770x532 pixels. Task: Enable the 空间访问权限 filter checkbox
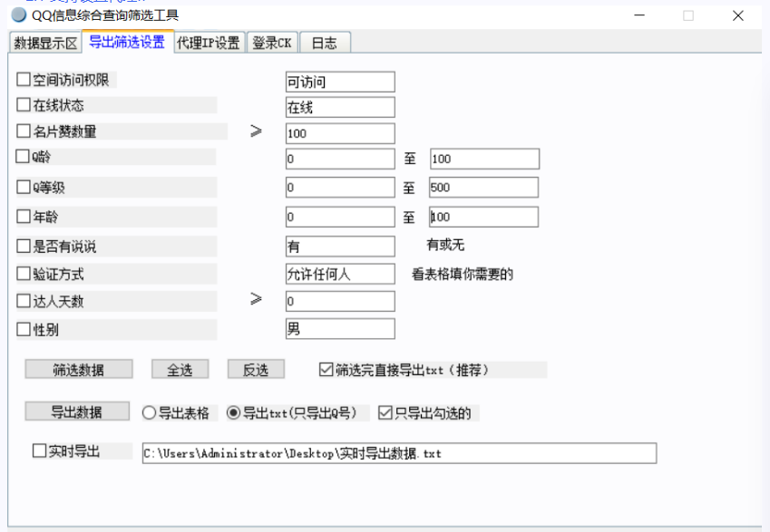(x=23, y=80)
